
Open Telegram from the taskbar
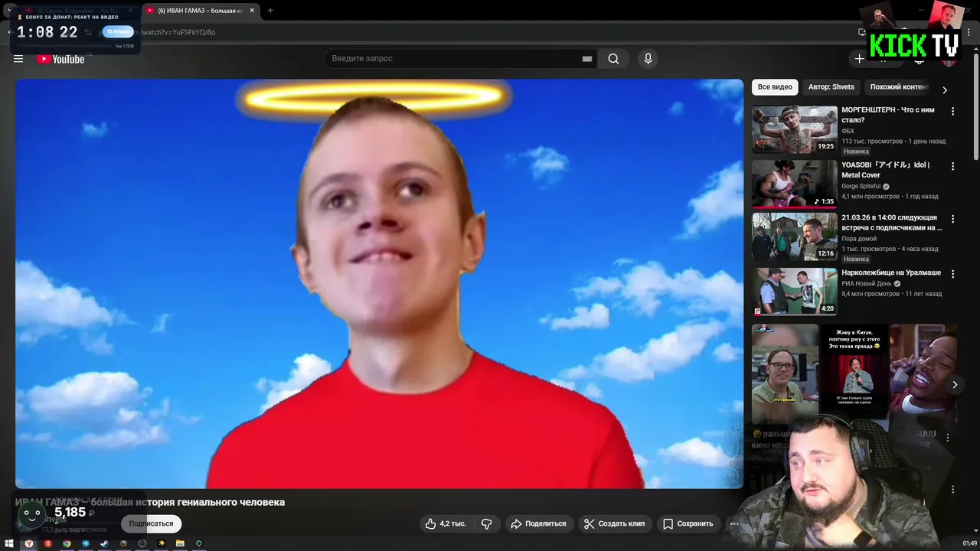[x=86, y=543]
